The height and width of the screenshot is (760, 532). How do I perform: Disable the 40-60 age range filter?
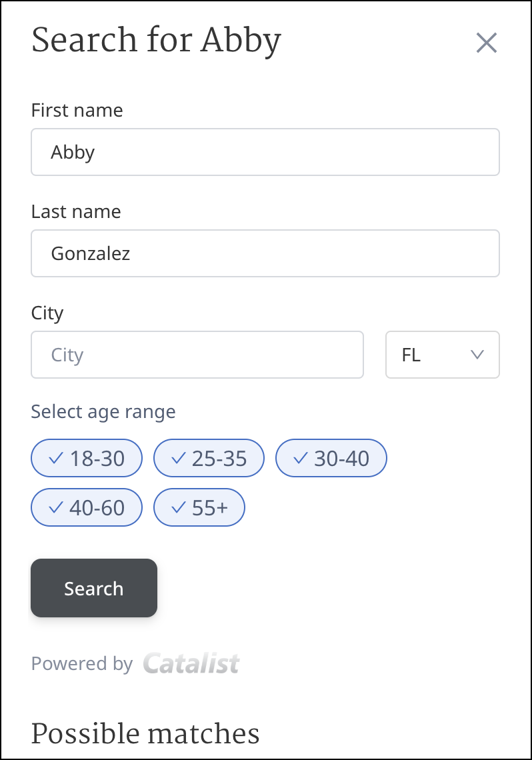[87, 507]
